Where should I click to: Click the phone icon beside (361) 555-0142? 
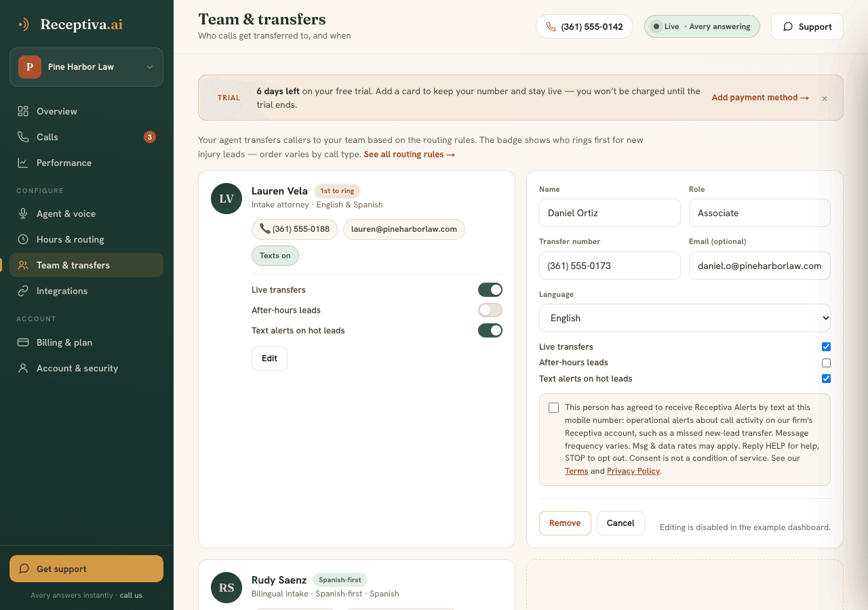pos(551,27)
